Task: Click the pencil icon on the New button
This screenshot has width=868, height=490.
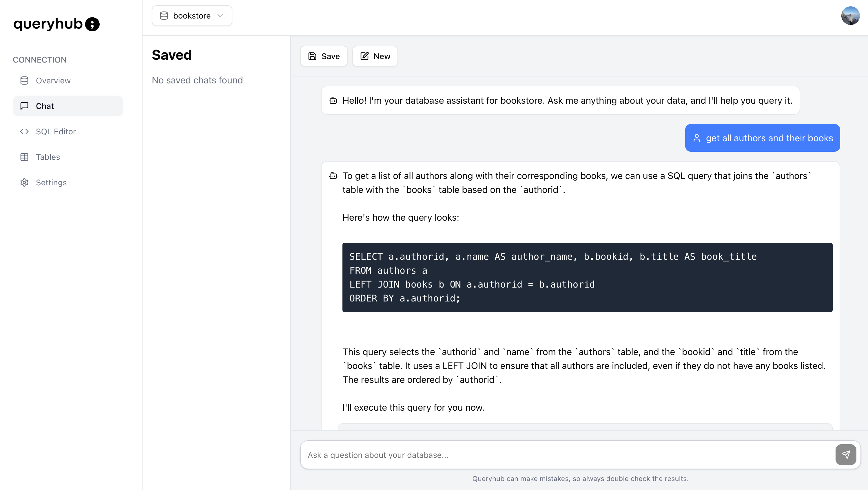Action: click(x=364, y=56)
